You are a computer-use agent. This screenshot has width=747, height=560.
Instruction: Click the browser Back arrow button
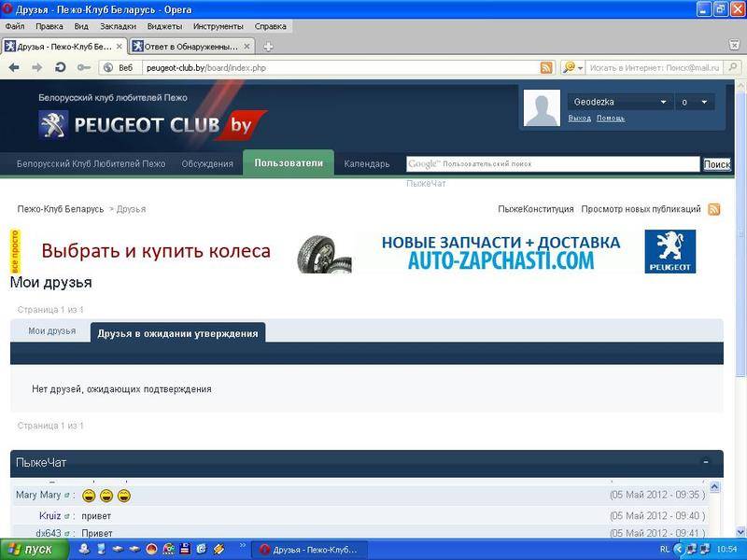click(14, 67)
